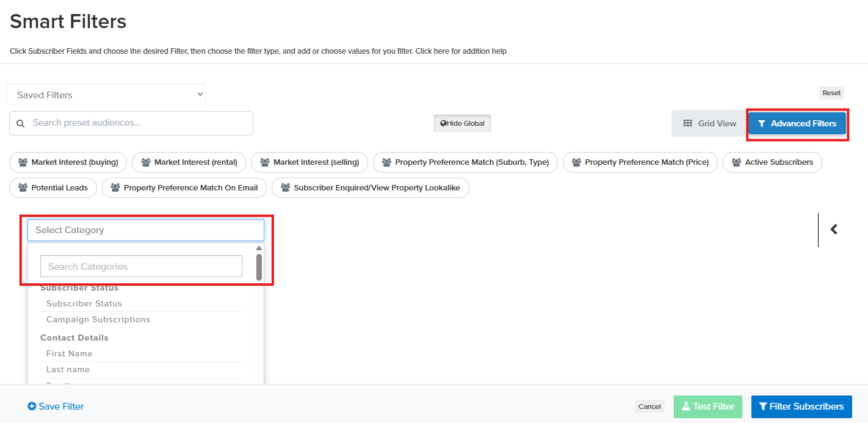Select First Name in Contact Details
Screen dimensions: 868x423
point(70,354)
